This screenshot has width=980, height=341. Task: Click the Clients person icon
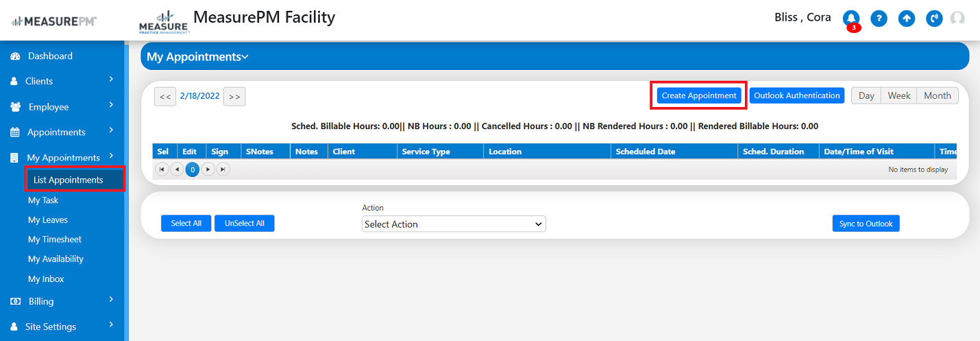point(14,81)
